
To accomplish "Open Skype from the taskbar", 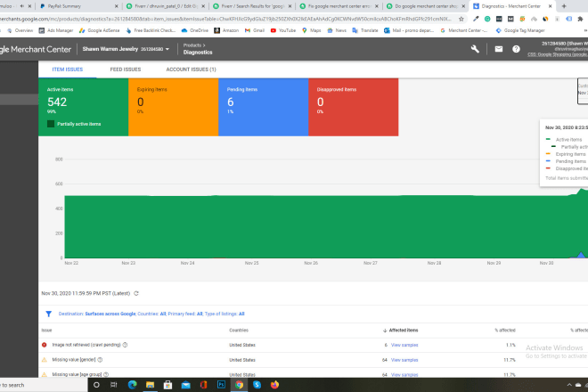I will click(x=257, y=385).
